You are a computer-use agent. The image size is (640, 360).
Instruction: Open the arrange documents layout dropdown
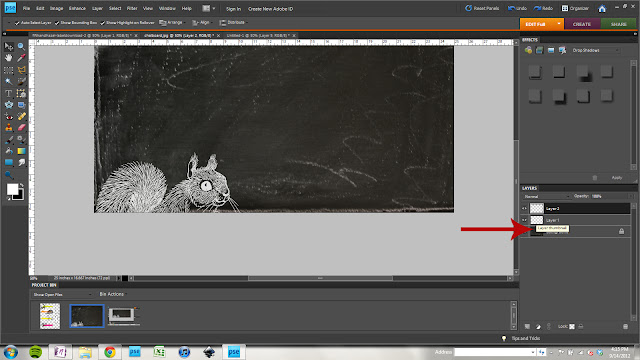pyautogui.click(x=209, y=8)
